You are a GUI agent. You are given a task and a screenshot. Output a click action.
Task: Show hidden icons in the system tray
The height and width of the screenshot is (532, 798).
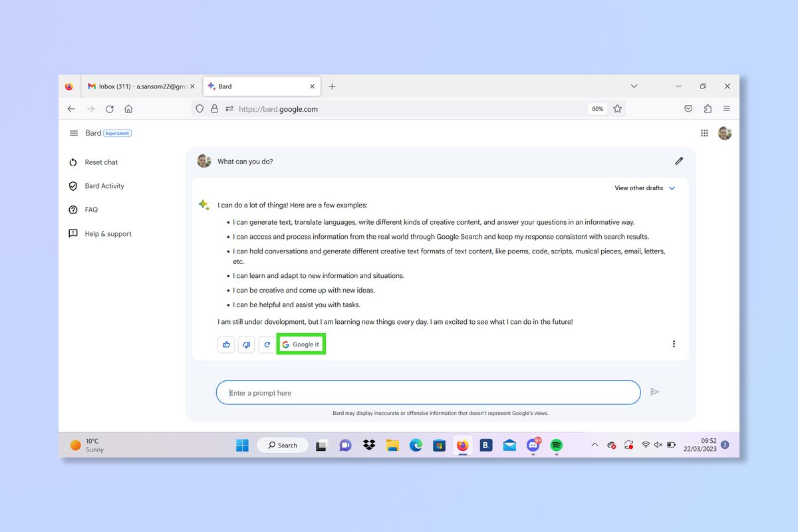tap(594, 445)
